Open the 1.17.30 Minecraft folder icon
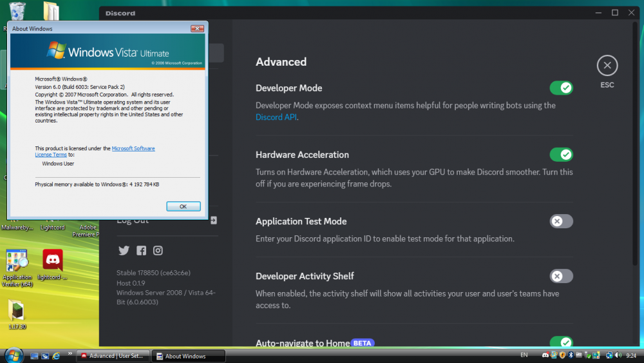This screenshot has width=644, height=363. [17, 310]
